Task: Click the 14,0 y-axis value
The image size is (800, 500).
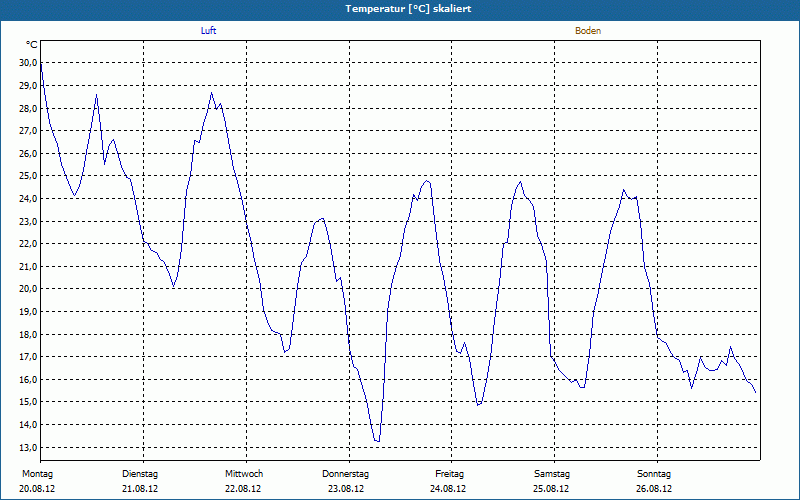Action: (x=28, y=424)
